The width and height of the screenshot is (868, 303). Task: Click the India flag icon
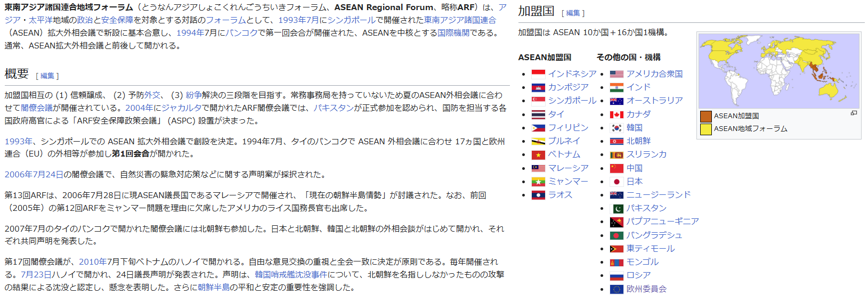(616, 87)
